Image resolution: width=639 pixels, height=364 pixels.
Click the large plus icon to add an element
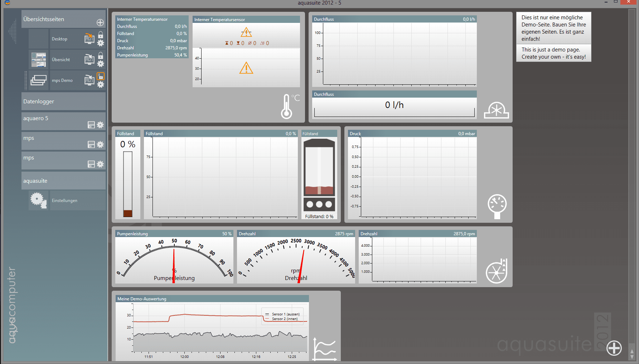pos(614,348)
